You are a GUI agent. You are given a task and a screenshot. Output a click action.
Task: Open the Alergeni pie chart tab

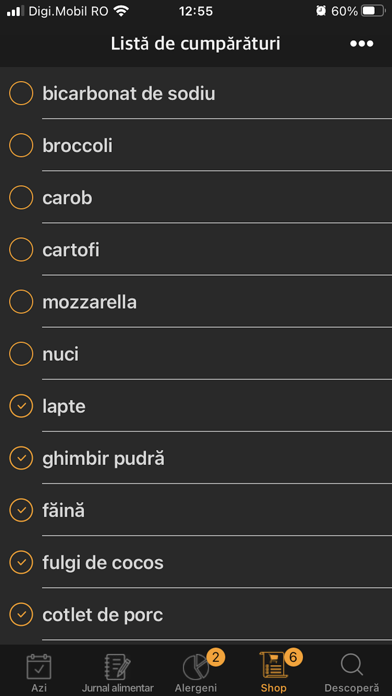[196, 672]
